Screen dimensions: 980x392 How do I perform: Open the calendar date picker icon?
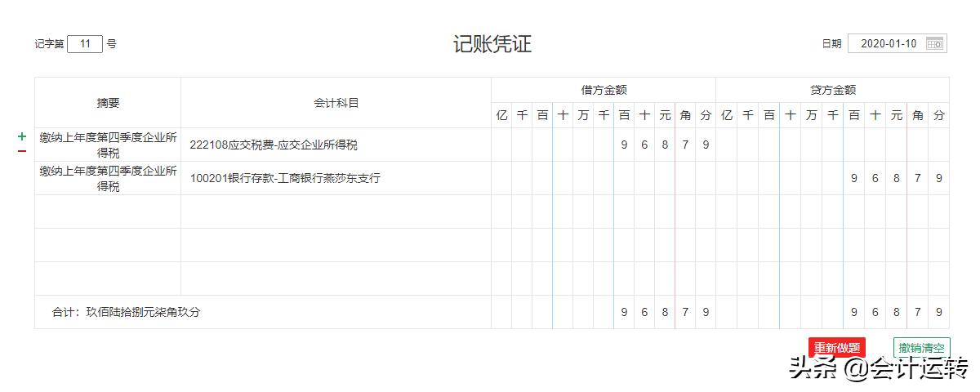click(935, 43)
